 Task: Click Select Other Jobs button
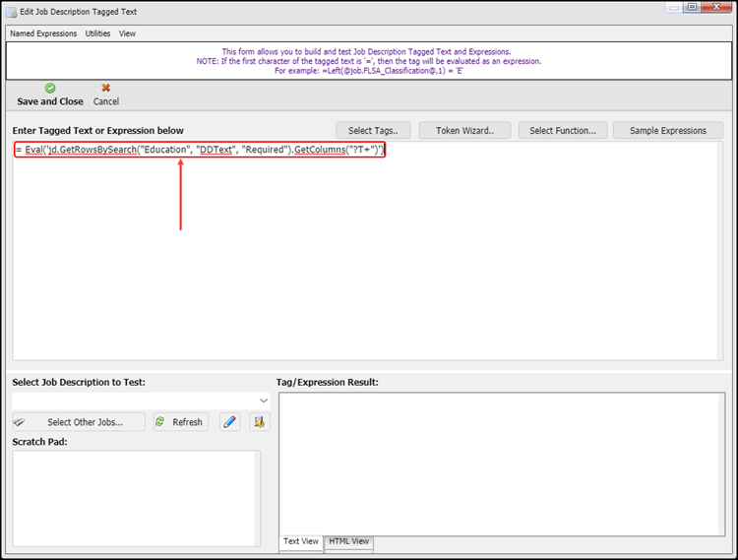click(78, 422)
